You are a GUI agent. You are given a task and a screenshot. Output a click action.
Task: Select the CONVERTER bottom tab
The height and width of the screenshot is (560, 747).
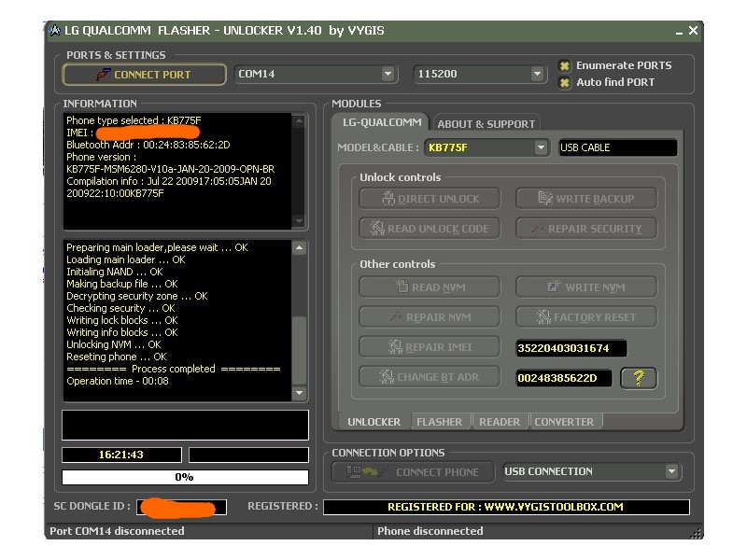(565, 422)
